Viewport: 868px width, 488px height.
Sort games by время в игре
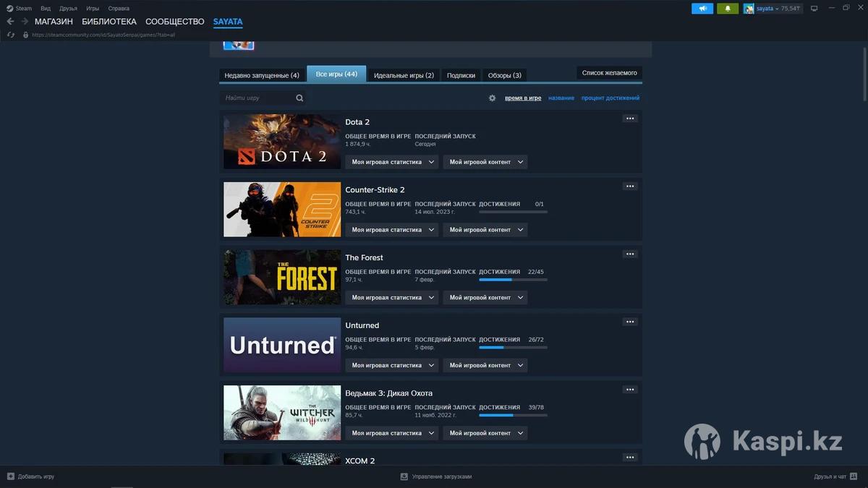tap(523, 98)
